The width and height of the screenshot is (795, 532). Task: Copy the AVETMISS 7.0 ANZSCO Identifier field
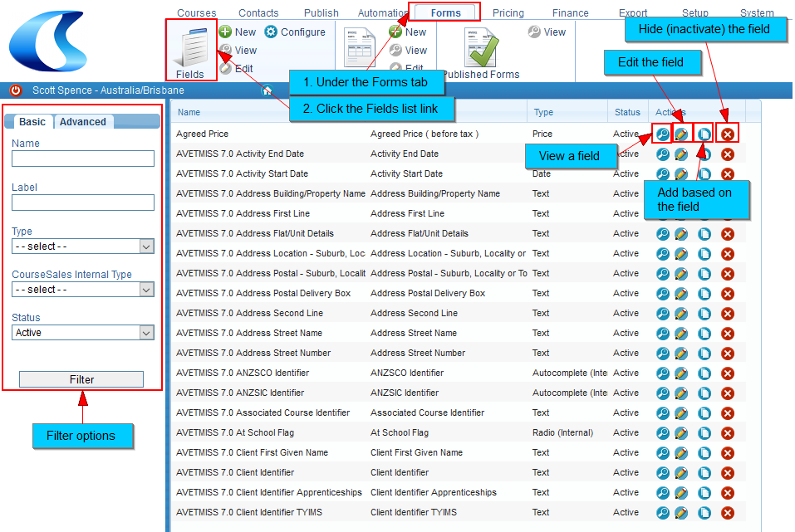[x=704, y=373]
